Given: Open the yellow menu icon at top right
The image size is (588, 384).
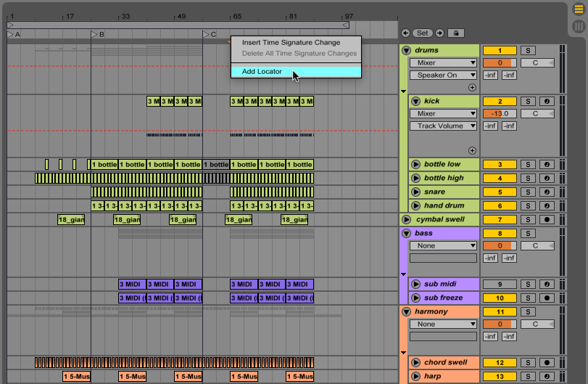Looking at the screenshot, I should (x=579, y=9).
